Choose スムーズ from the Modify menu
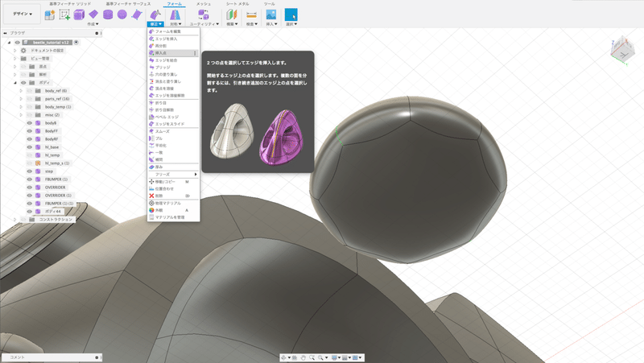 coord(173,131)
